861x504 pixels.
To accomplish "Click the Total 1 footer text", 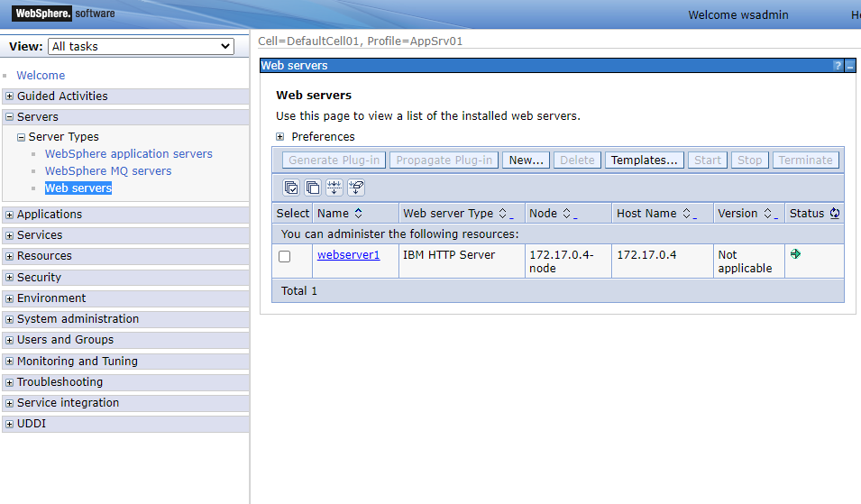I will click(299, 291).
